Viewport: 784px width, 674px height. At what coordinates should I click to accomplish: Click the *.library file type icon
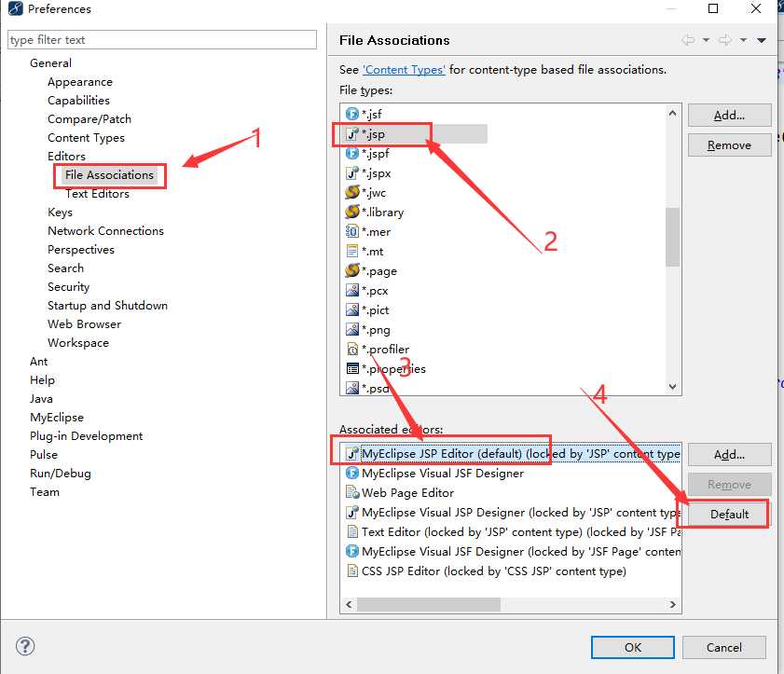(x=352, y=212)
